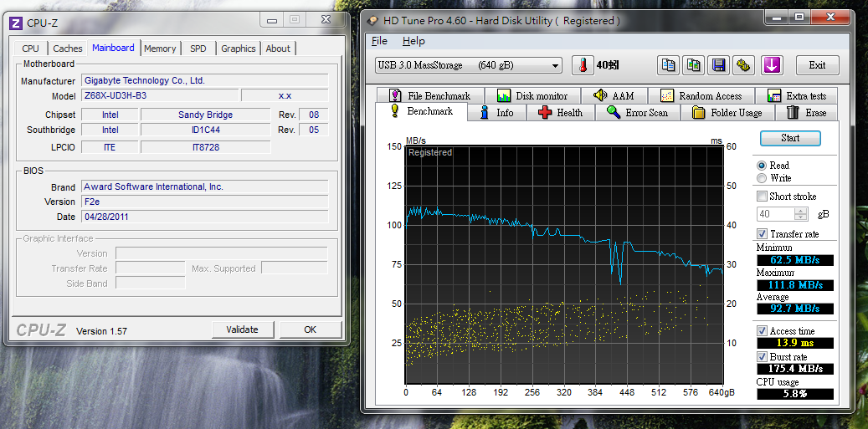Click the Disk monitor bar chart icon

pyautogui.click(x=504, y=95)
